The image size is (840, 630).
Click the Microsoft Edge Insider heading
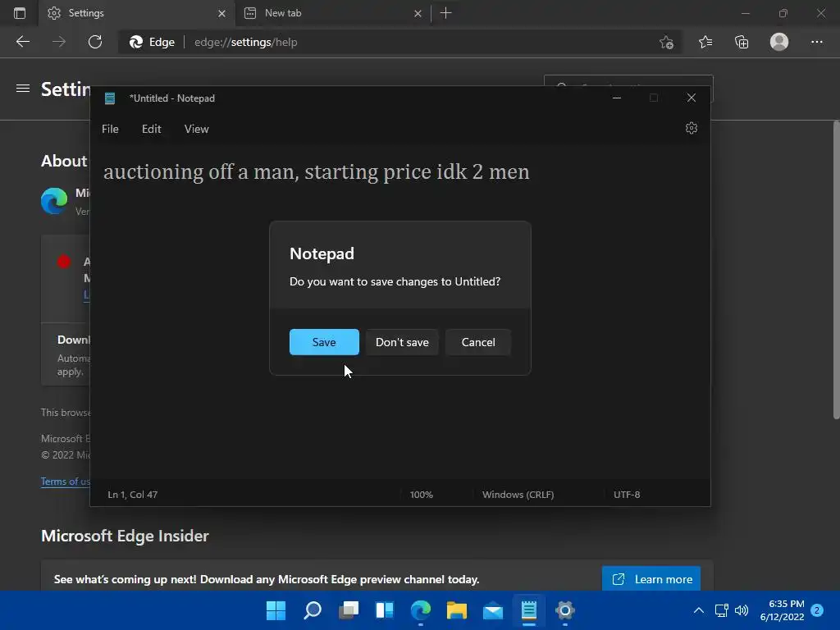[125, 536]
